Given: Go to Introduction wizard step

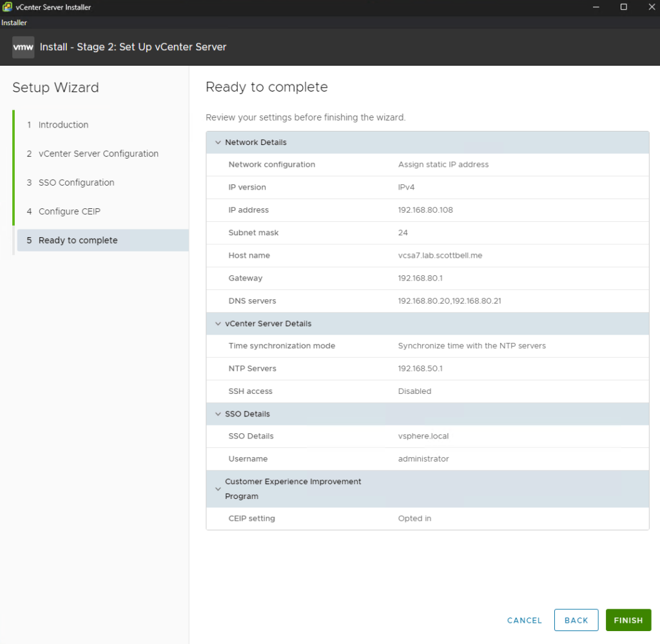Looking at the screenshot, I should (63, 125).
